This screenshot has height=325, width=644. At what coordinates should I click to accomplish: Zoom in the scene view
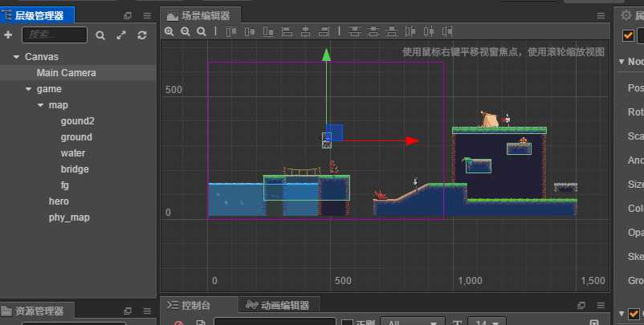(169, 31)
